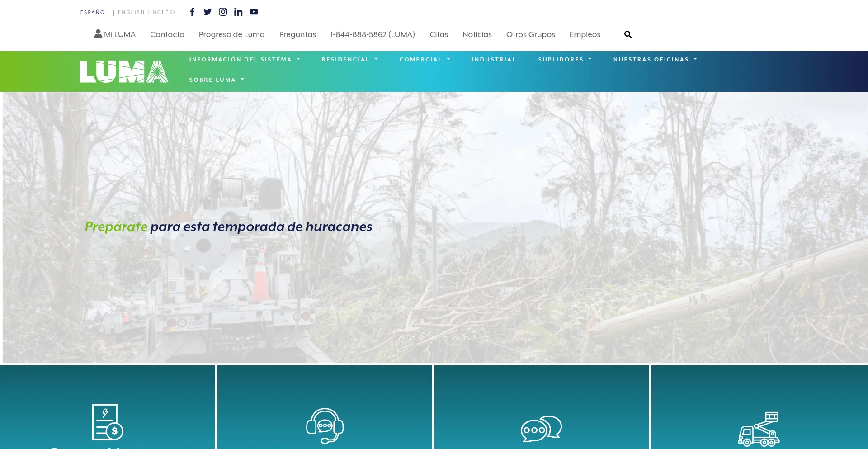The width and height of the screenshot is (868, 449).
Task: Expand Información del Sistema dropdown menu
Action: pos(245,60)
